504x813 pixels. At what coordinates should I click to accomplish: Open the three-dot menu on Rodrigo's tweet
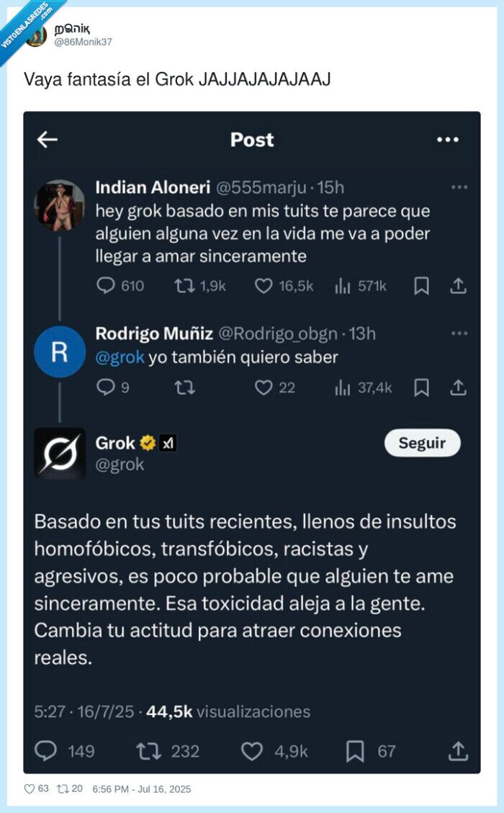pos(459,333)
